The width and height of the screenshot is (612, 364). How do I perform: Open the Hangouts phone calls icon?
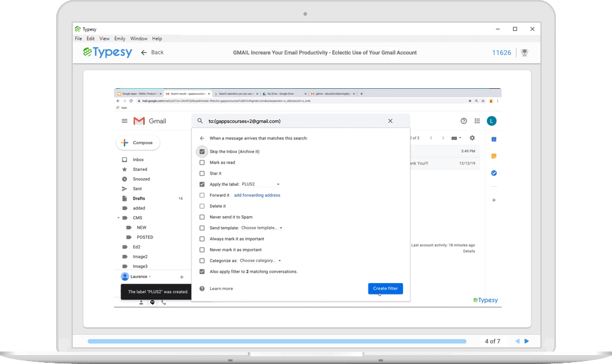[x=163, y=303]
